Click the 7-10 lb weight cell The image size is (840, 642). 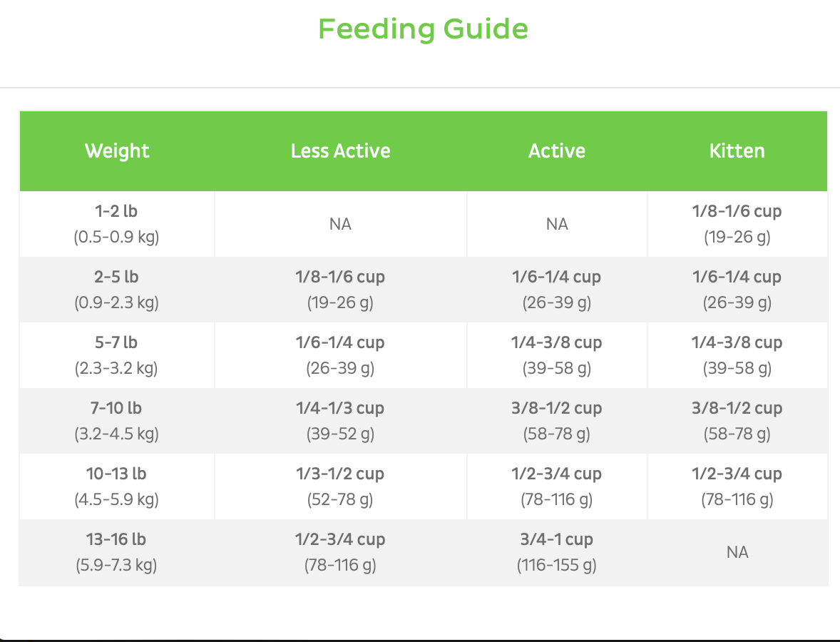[x=117, y=421]
